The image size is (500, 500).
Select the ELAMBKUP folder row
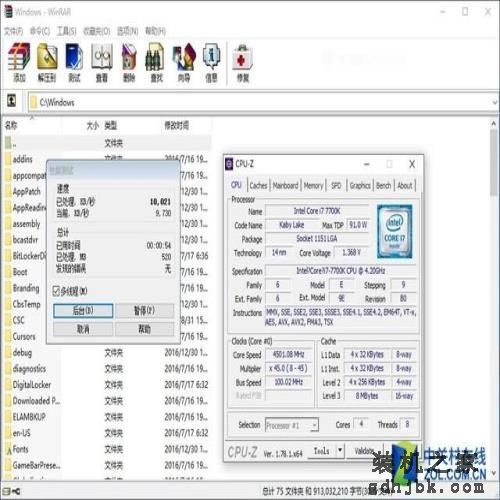coord(107,417)
